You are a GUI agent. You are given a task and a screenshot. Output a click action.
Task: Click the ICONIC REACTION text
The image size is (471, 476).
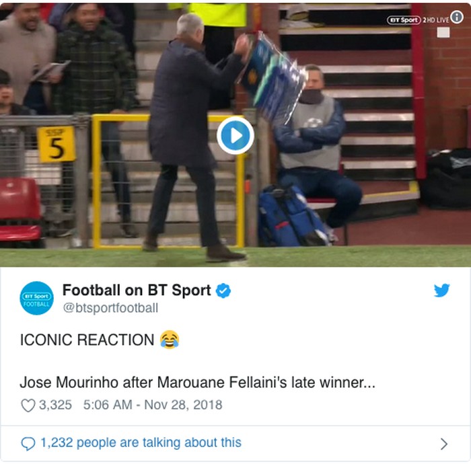tap(87, 340)
